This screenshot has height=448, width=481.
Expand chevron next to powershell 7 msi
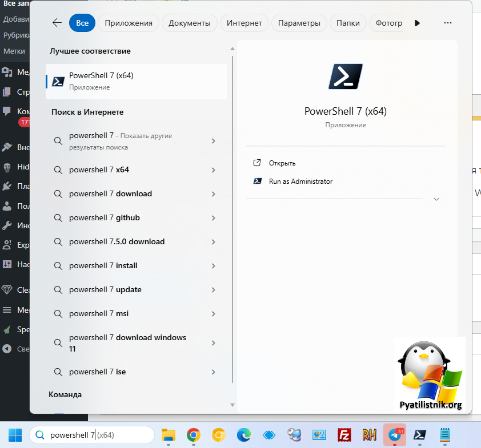coord(214,314)
